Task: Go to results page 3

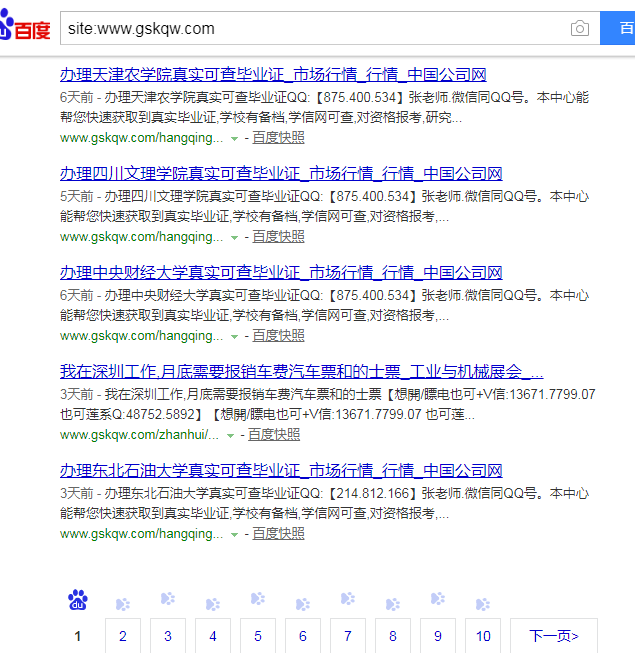Action: click(168, 636)
